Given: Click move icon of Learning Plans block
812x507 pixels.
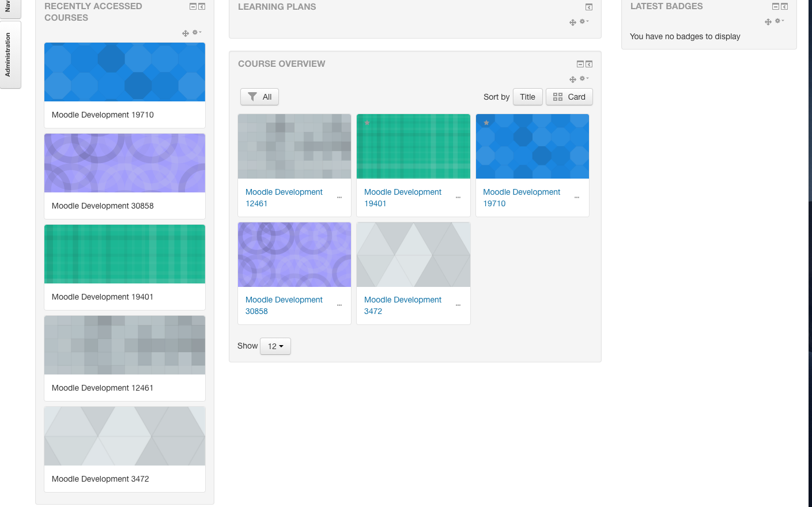Looking at the screenshot, I should click(573, 22).
